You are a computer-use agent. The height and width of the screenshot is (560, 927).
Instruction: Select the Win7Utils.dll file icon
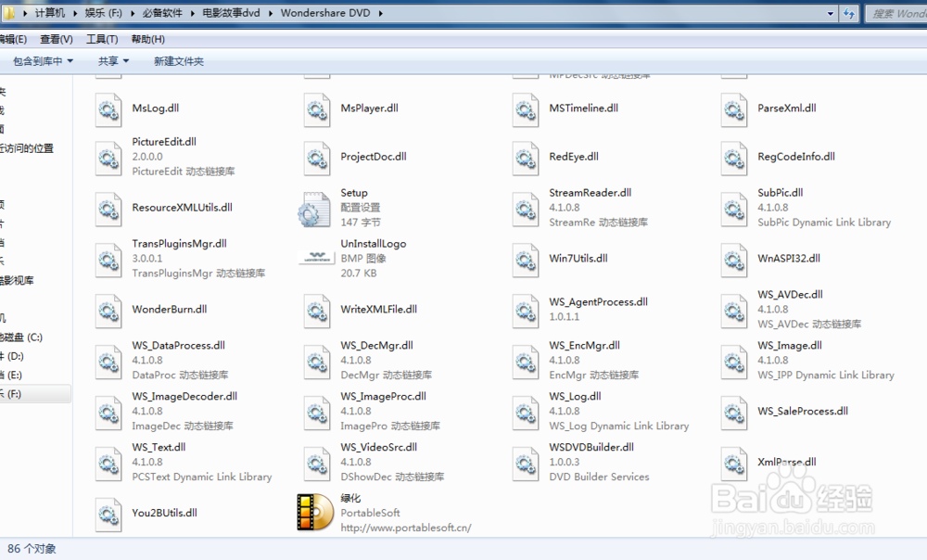526,261
